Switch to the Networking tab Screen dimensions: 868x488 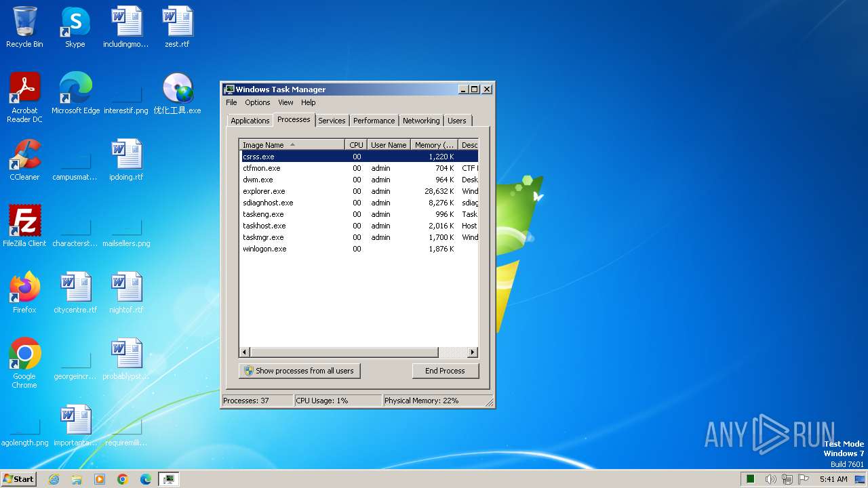421,121
